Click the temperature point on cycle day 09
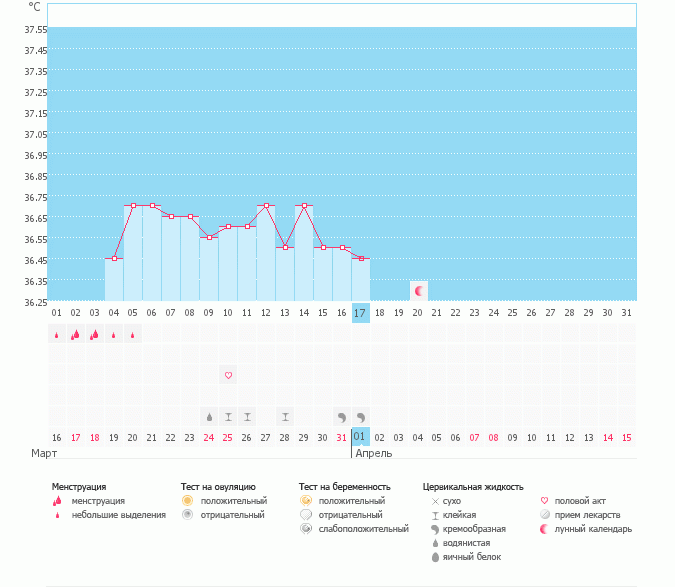Image resolution: width=675 pixels, height=587 pixels. click(x=209, y=238)
